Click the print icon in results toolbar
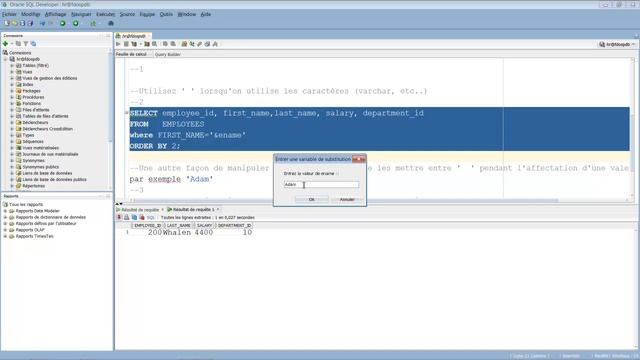Image resolution: width=640 pixels, height=360 pixels. (x=127, y=218)
